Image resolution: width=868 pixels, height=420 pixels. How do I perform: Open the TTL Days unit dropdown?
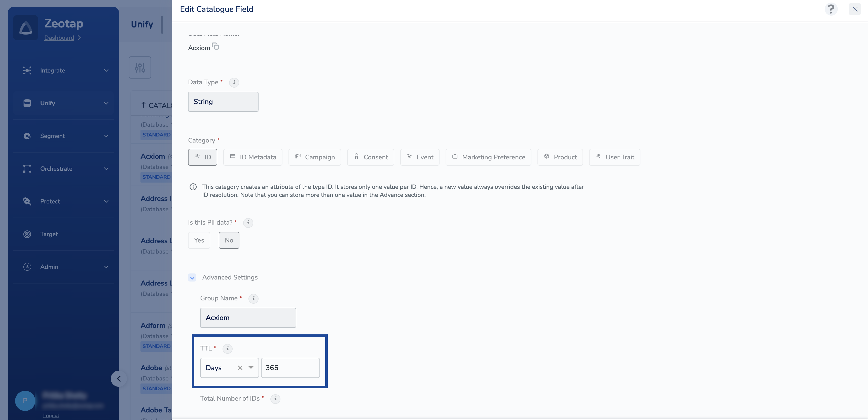(x=251, y=368)
